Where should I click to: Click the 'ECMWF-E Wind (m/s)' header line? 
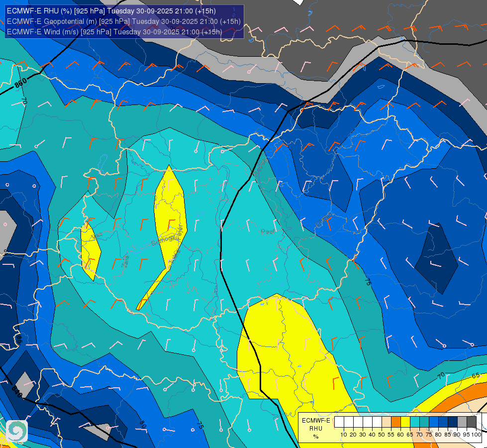tap(114, 32)
